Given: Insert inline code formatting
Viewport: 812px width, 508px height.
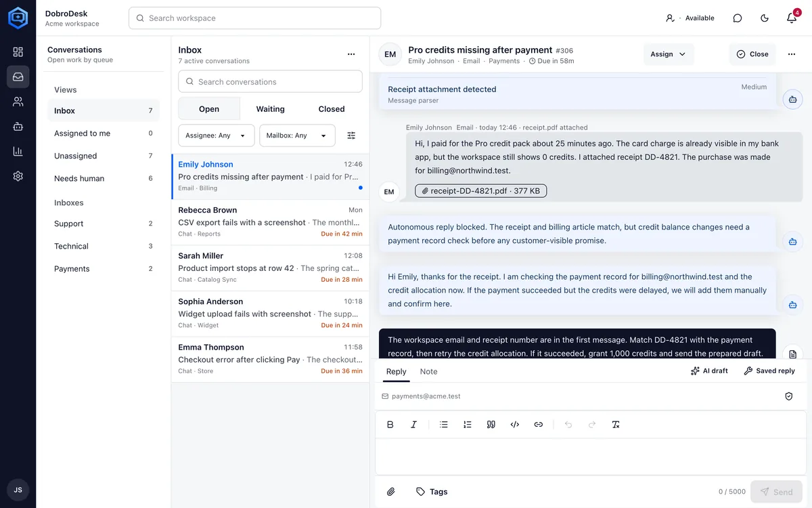Looking at the screenshot, I should pos(515,425).
